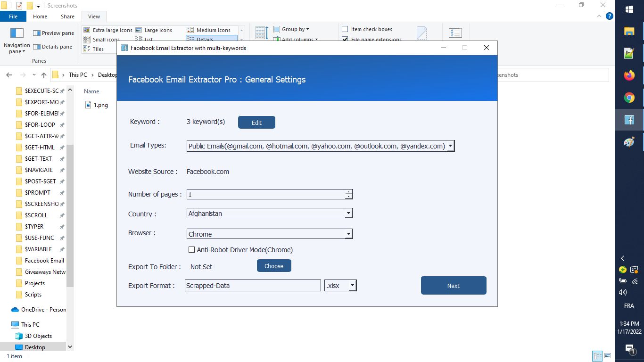Open the Windows Start menu

629,9
